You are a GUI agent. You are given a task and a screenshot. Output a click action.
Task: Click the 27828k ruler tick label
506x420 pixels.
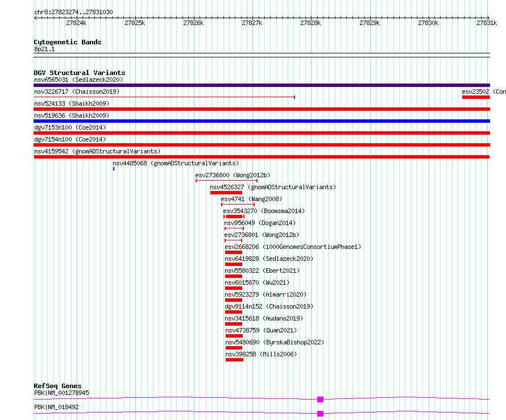(x=310, y=23)
